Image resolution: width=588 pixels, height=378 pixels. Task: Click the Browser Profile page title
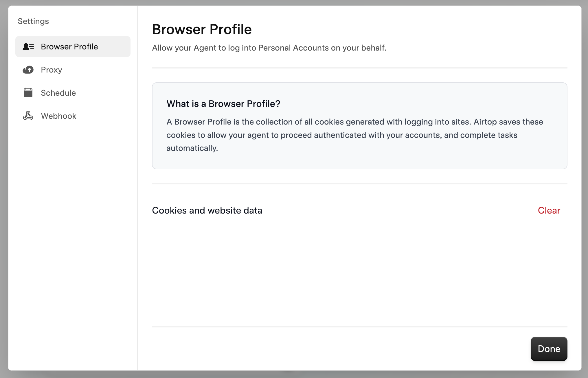pyautogui.click(x=202, y=29)
